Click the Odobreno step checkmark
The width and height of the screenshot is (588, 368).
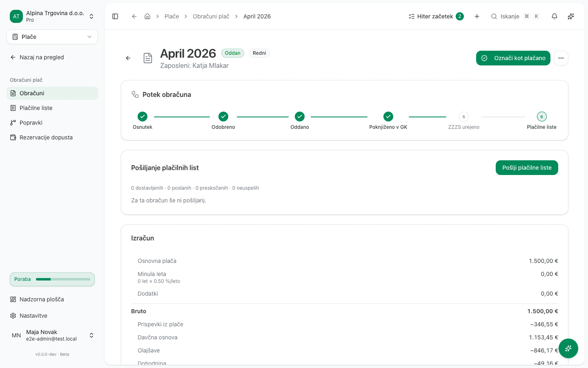tap(223, 117)
